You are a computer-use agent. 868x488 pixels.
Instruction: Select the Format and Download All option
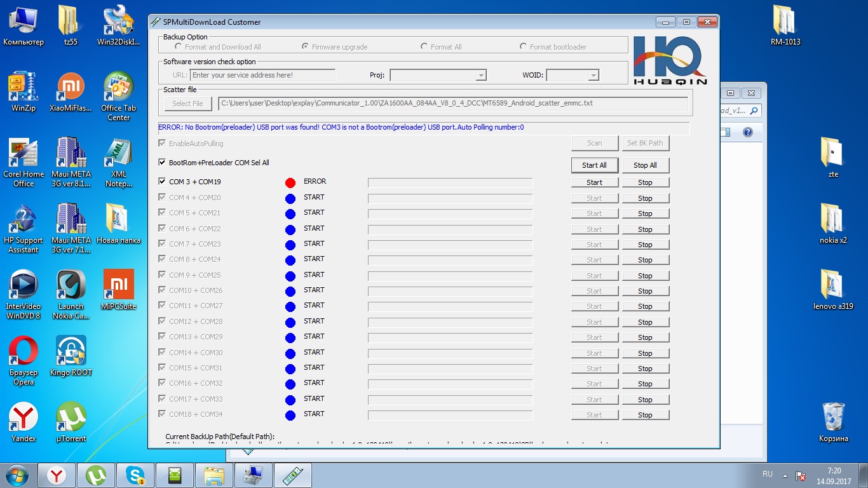(179, 46)
